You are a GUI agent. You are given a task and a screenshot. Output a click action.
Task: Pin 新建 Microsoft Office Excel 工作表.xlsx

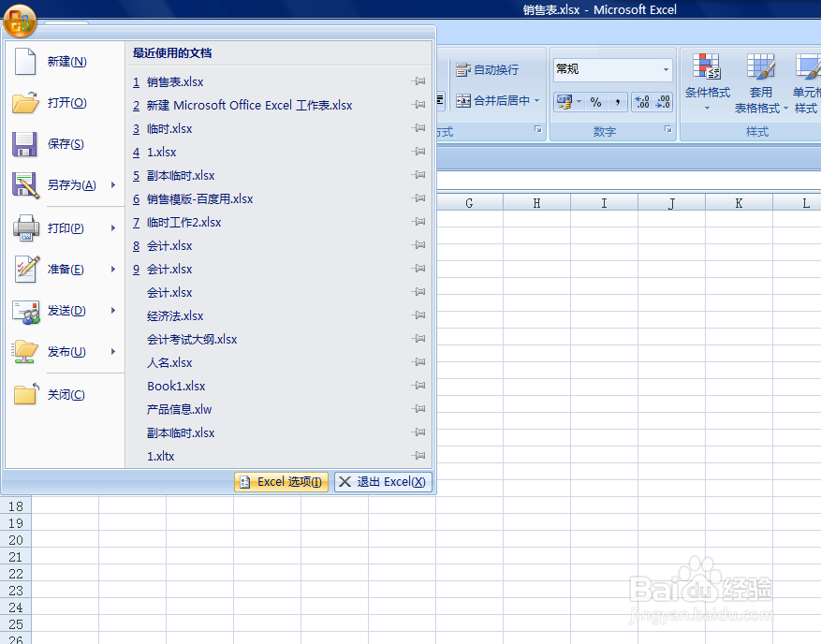(418, 105)
